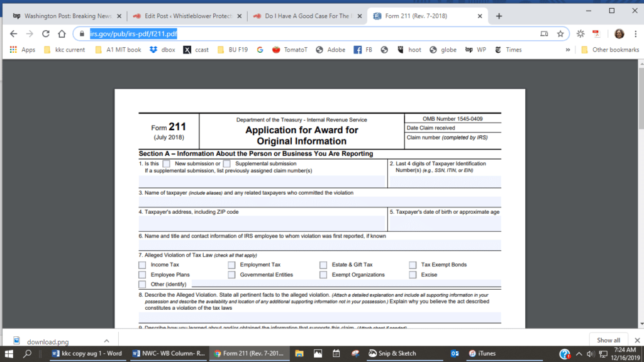Show hidden system tray icons
Image resolution: width=644 pixels, height=362 pixels.
tap(578, 353)
